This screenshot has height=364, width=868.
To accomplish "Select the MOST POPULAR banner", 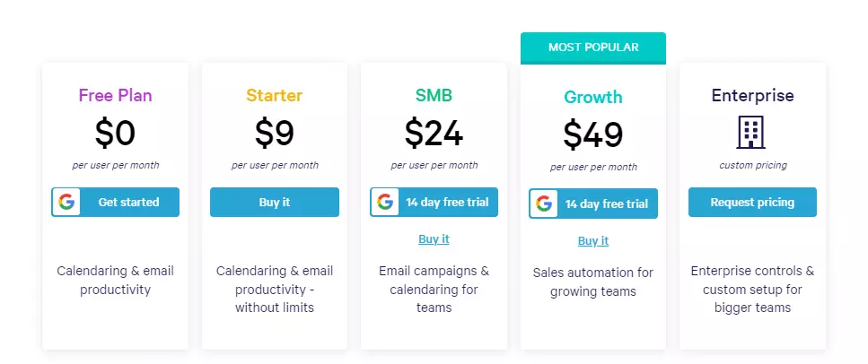I will (593, 48).
